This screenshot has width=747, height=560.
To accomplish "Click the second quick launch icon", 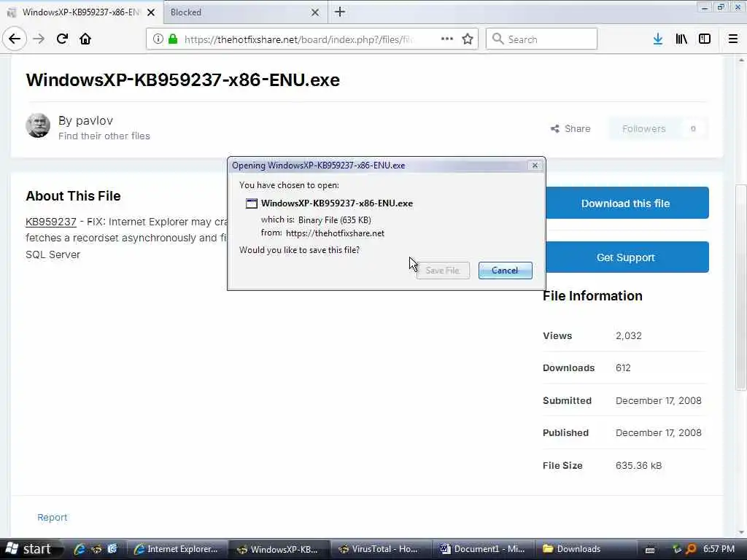I will pyautogui.click(x=96, y=549).
